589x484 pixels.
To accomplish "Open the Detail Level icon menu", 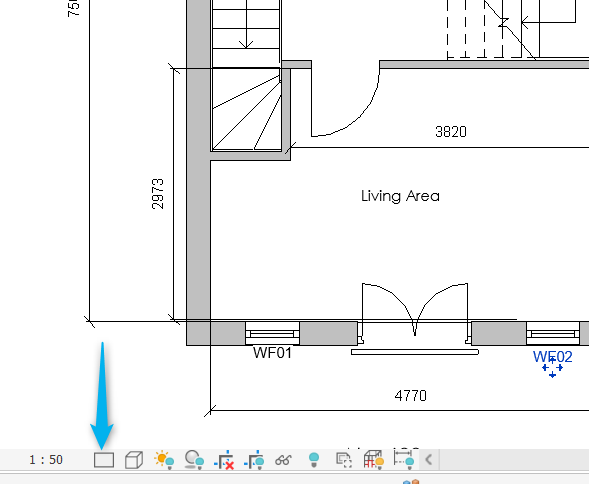I will point(104,460).
